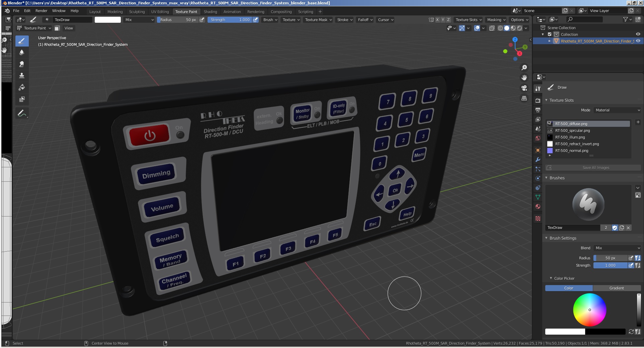Image resolution: width=644 pixels, height=348 pixels.
Task: Select the Mask tool
Action: pyautogui.click(x=22, y=99)
